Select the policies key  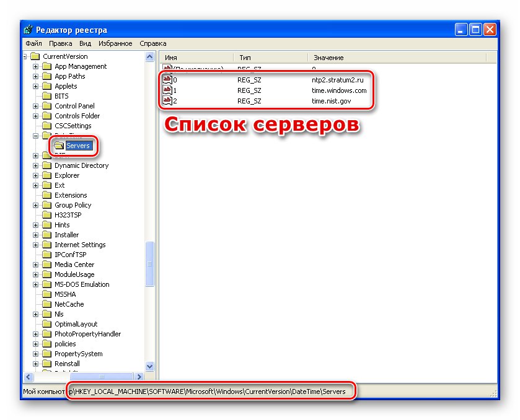click(x=65, y=344)
